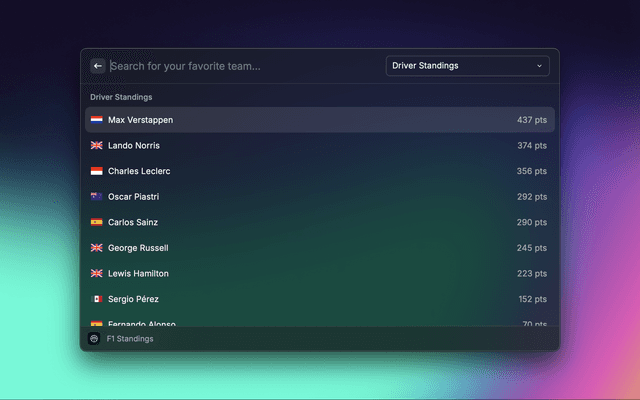Focus the team search field
The image size is (640, 400).
(240, 66)
